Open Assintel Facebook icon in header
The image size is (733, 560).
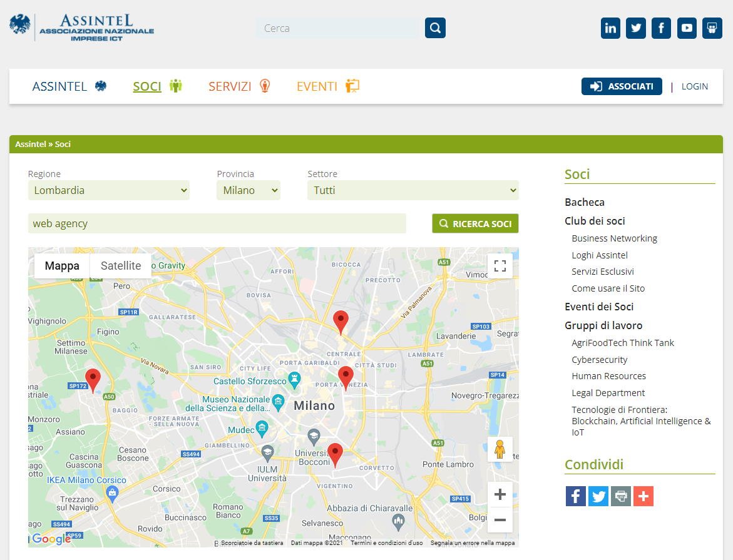point(661,28)
